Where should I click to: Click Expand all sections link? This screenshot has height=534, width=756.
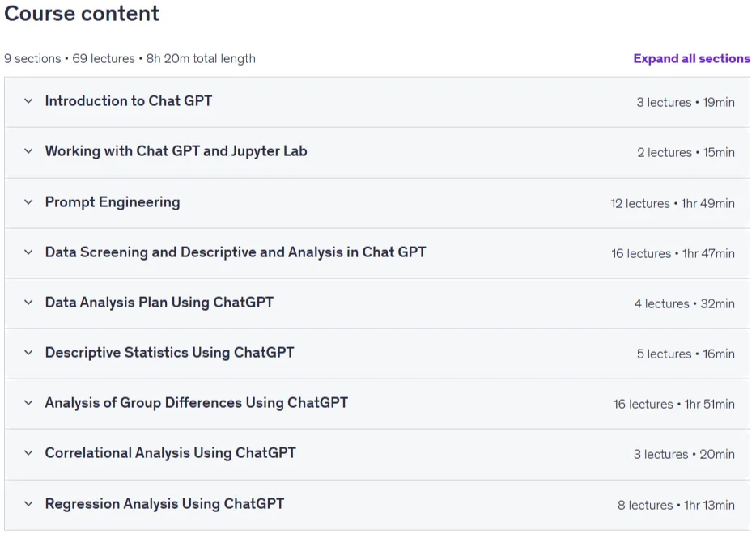[691, 59]
